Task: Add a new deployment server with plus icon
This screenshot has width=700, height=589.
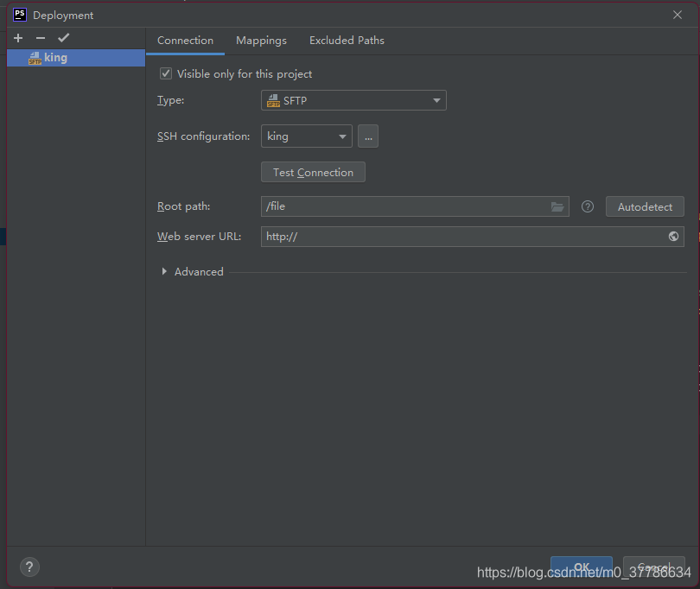Action: pyautogui.click(x=18, y=38)
